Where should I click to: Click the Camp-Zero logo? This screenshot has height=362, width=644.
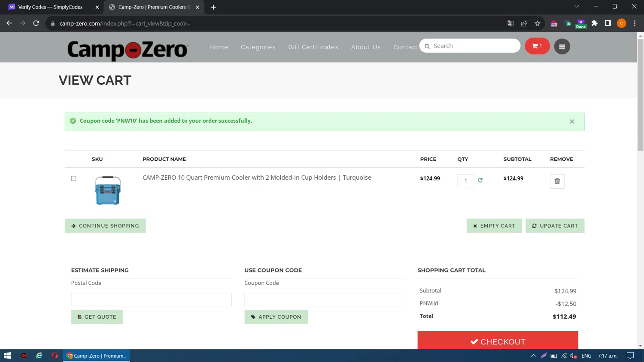[x=128, y=50]
